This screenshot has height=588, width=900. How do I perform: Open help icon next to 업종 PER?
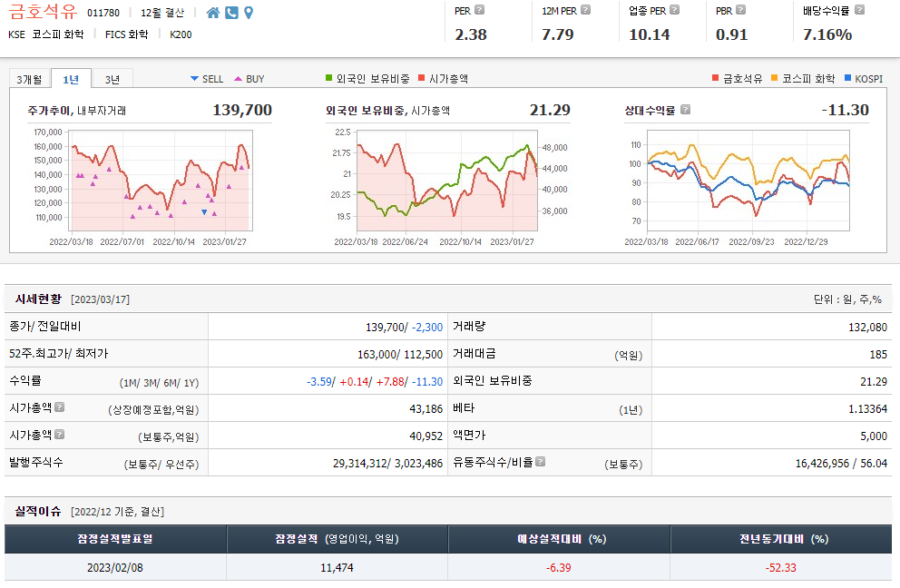pos(674,10)
